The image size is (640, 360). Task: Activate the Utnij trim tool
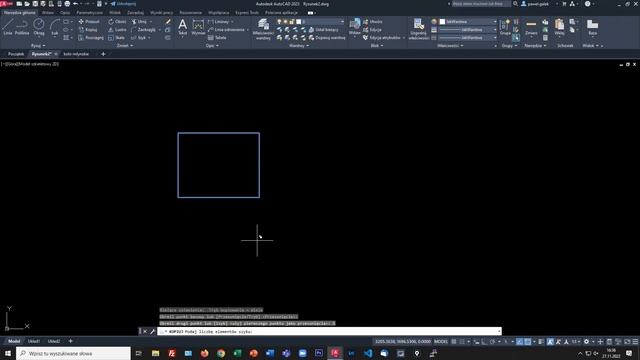[x=139, y=22]
